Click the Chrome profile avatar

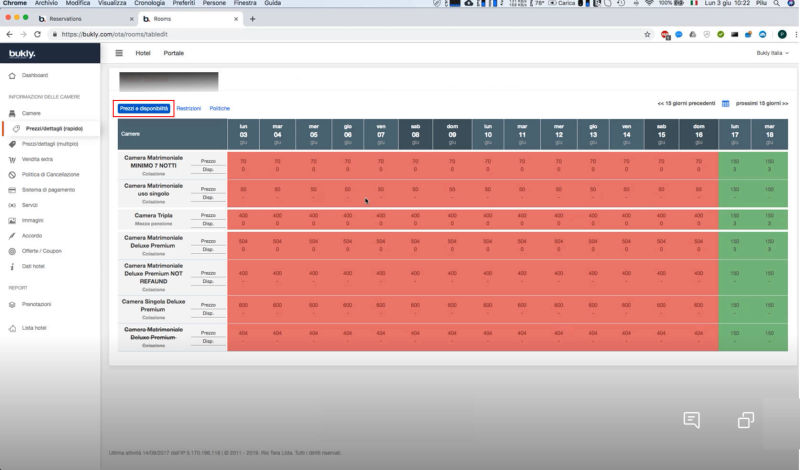click(782, 34)
